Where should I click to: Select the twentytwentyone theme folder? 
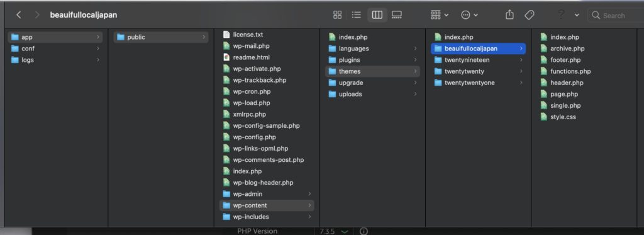coord(479,83)
